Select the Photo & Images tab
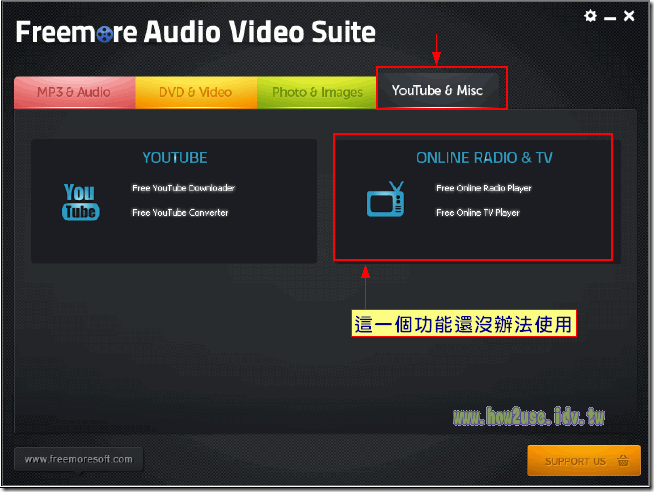This screenshot has width=654, height=492. point(317,92)
